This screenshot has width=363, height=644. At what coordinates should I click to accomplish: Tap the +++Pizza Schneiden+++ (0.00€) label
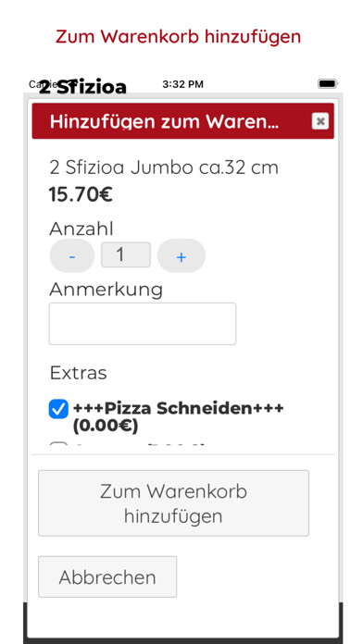178,417
